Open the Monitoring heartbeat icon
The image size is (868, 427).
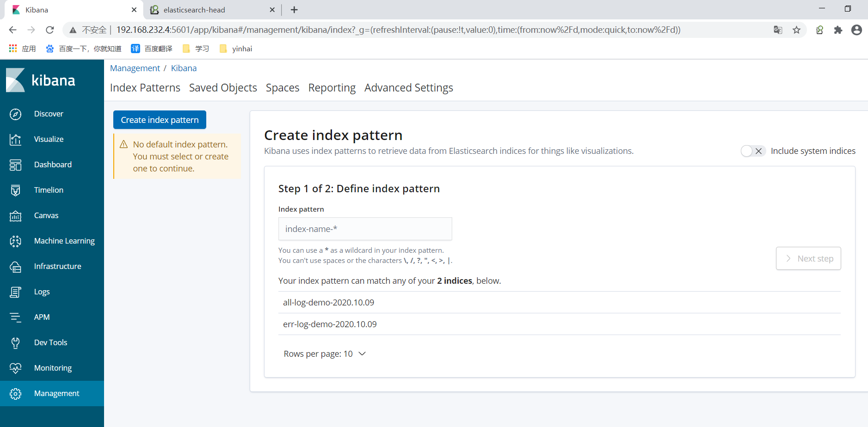pyautogui.click(x=15, y=368)
